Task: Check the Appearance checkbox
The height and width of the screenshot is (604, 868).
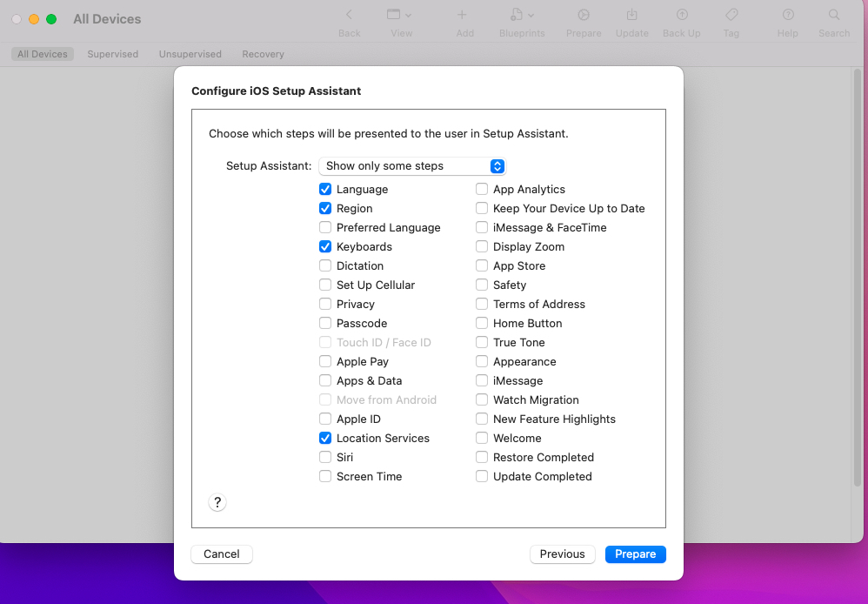Action: click(482, 362)
